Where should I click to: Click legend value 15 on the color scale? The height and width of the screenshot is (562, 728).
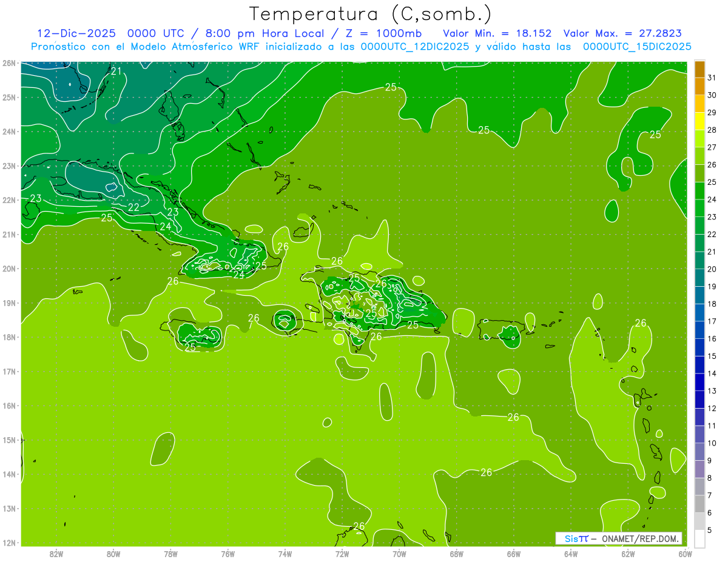point(712,356)
